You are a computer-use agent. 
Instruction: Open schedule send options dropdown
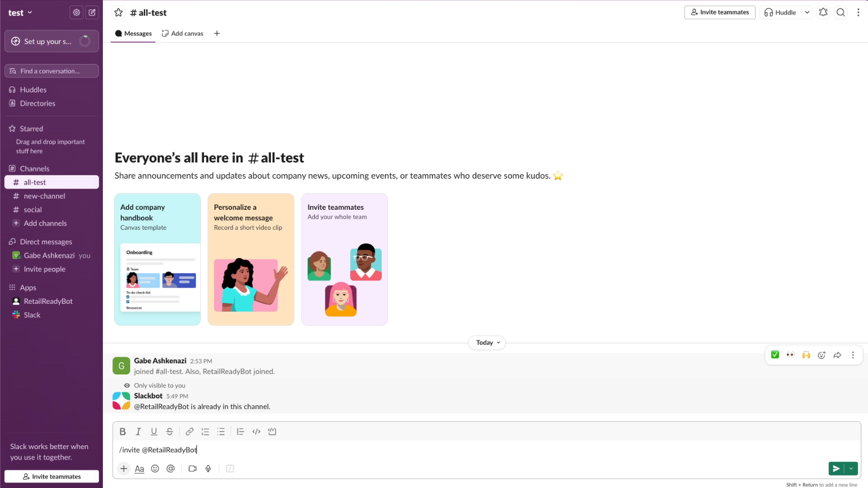(x=851, y=469)
